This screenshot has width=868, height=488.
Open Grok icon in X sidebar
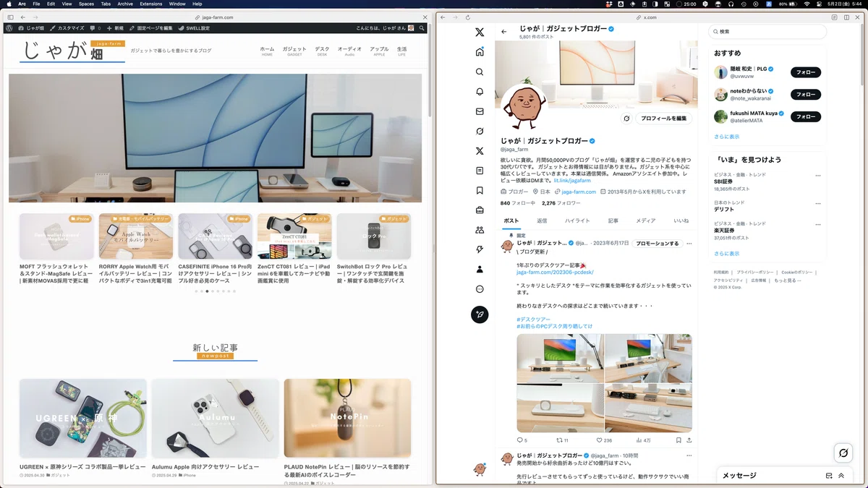(480, 132)
